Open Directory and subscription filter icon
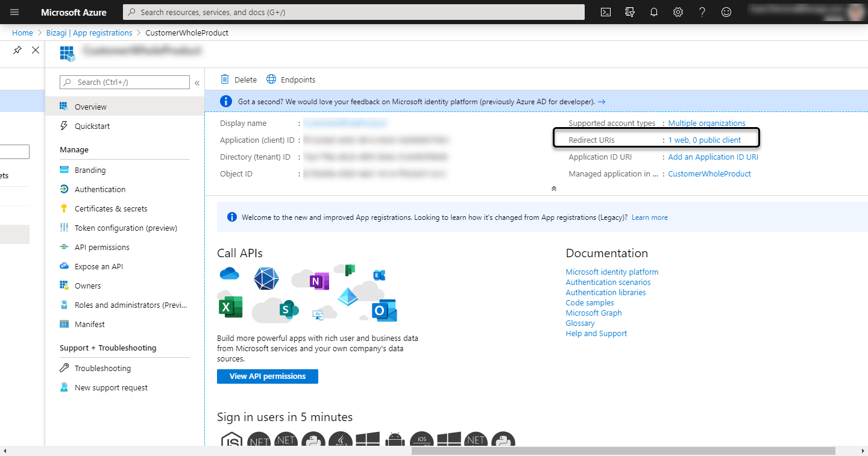This screenshot has height=456, width=868. click(x=631, y=12)
